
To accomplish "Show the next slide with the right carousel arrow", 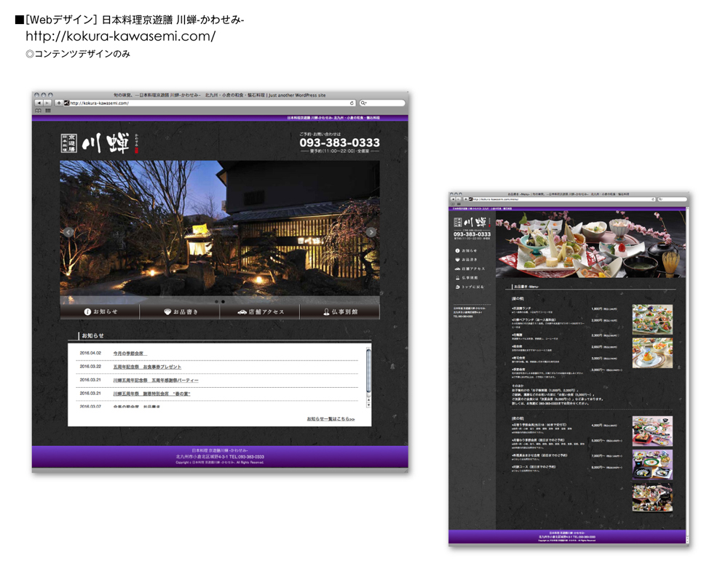I will 371,232.
